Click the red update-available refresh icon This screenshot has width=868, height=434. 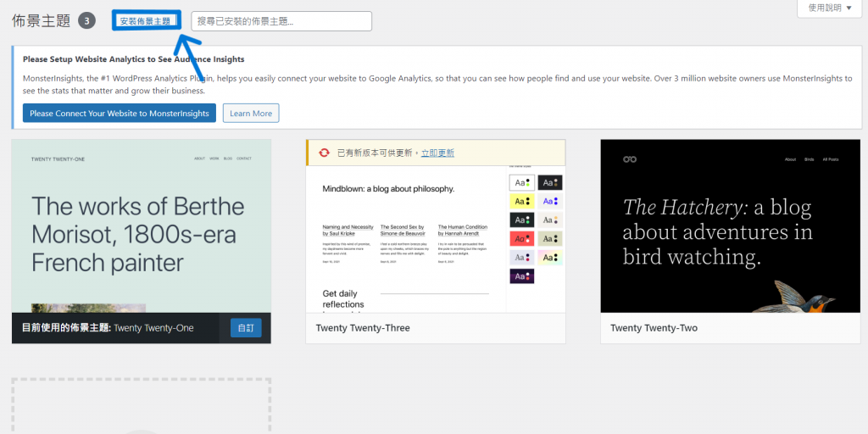[x=325, y=153]
